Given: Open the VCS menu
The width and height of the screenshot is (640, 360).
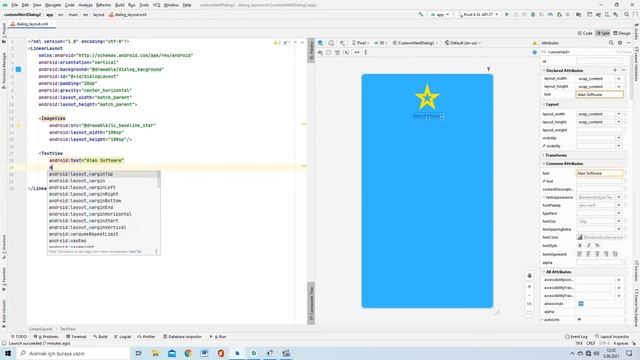Looking at the screenshot, I should click(156, 5).
